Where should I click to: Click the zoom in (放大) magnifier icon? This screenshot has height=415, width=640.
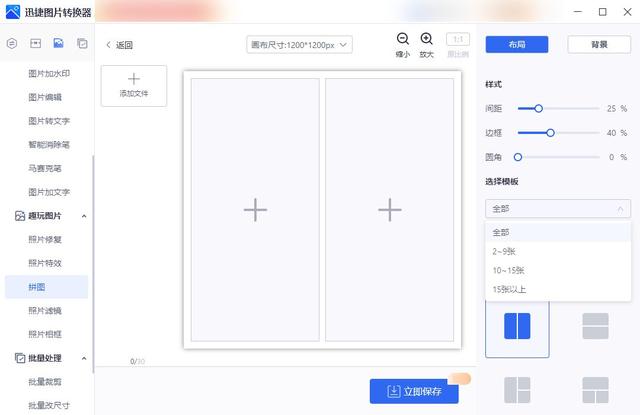click(427, 39)
